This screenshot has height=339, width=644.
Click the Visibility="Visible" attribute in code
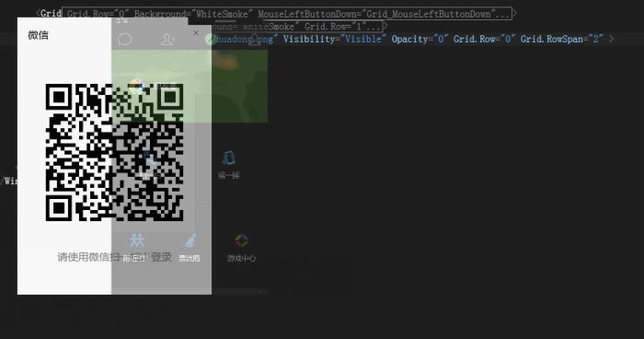point(335,39)
